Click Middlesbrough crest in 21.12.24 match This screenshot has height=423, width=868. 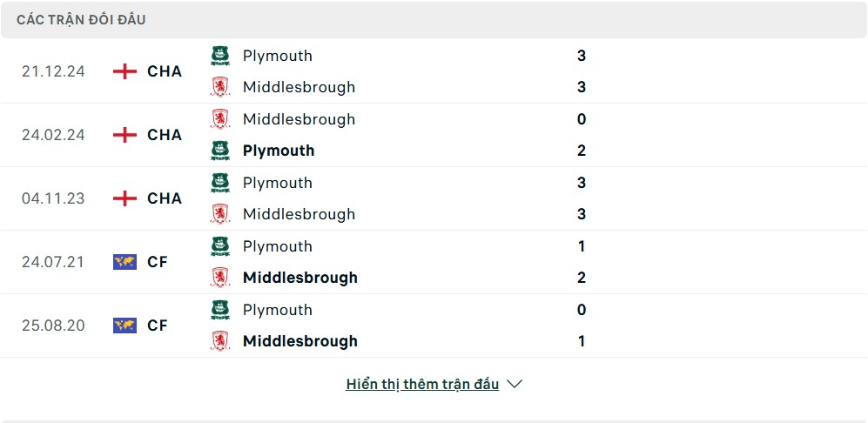click(220, 87)
